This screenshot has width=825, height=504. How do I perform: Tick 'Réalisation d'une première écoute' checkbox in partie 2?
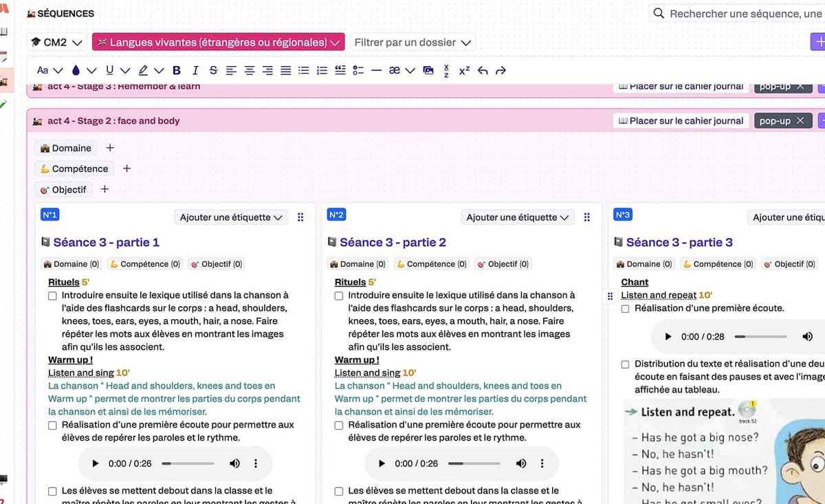(339, 426)
